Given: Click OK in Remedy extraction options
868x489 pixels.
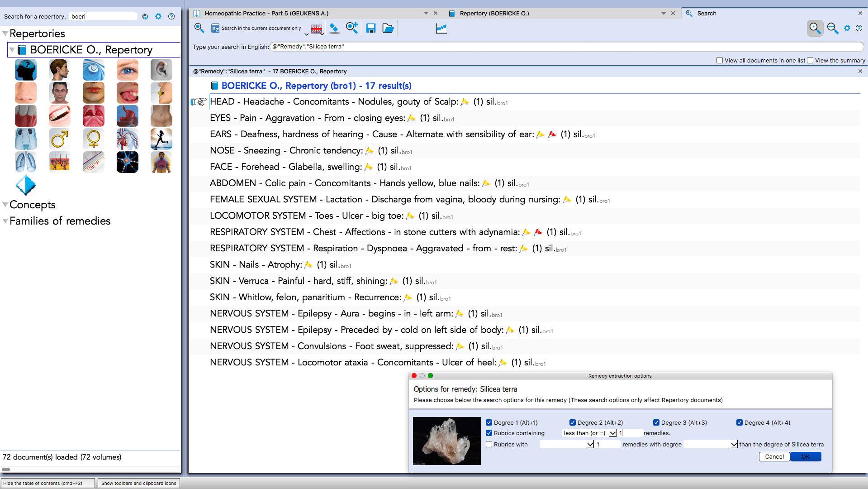Looking at the screenshot, I should click(x=806, y=456).
